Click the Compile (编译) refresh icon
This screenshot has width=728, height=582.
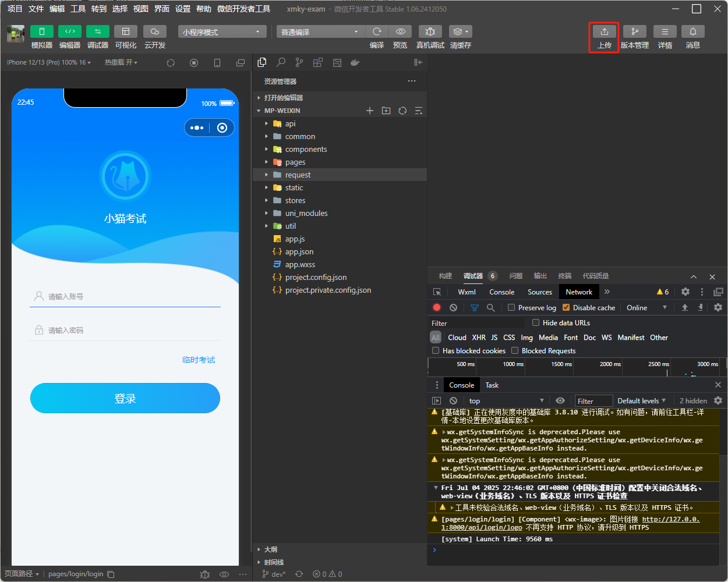(x=377, y=32)
